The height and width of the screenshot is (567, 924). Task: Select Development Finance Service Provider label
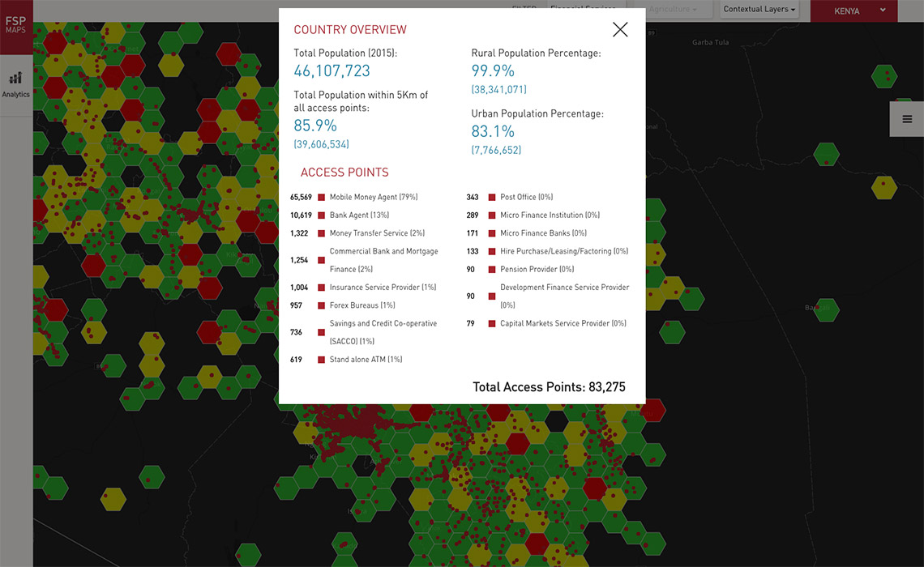pos(565,296)
